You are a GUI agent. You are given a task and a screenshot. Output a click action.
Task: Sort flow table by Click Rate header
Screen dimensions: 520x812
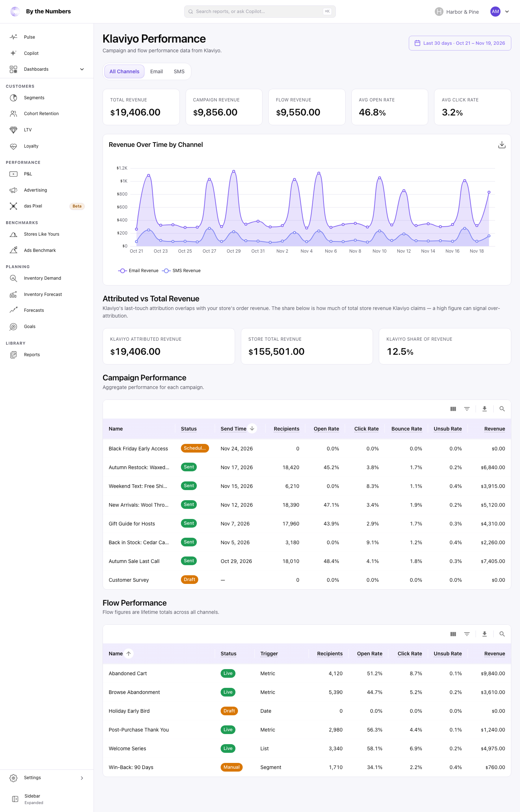click(409, 654)
